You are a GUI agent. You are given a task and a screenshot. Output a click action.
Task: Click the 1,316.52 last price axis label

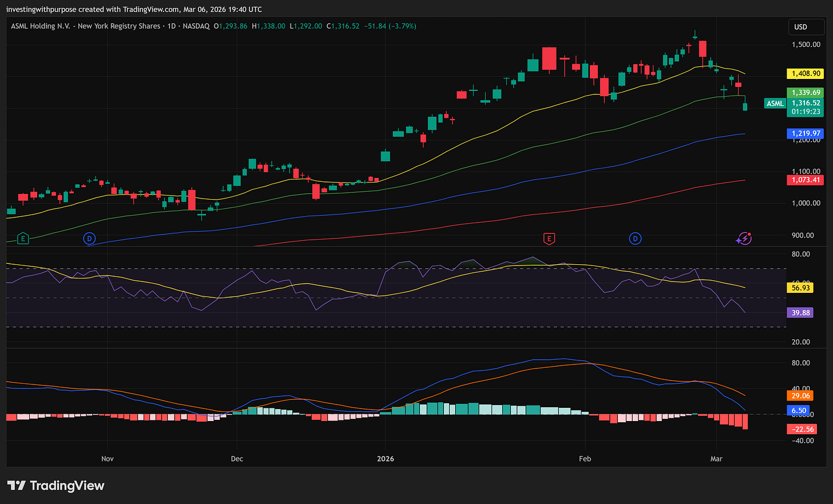point(806,103)
